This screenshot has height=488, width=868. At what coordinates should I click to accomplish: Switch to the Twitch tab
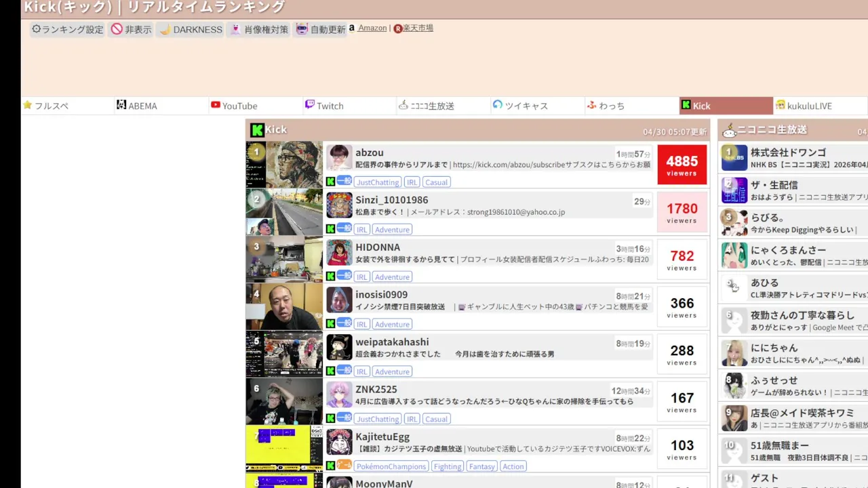(x=350, y=106)
